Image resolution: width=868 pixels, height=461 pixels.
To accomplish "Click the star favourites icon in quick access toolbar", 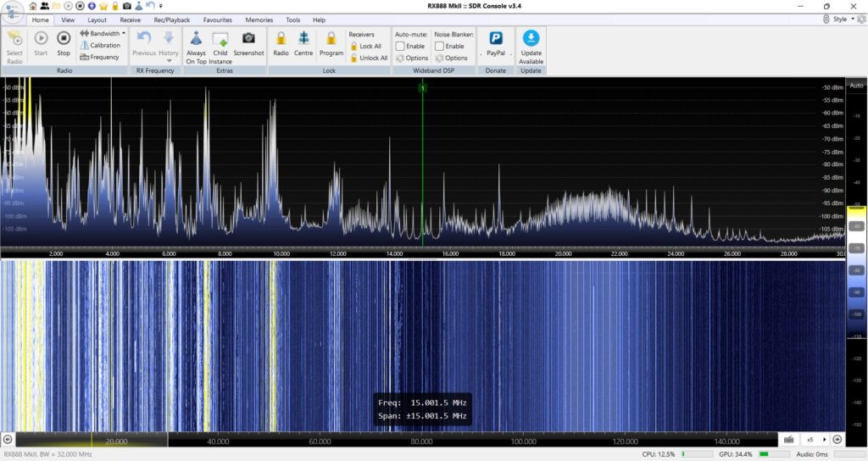I will [x=103, y=6].
